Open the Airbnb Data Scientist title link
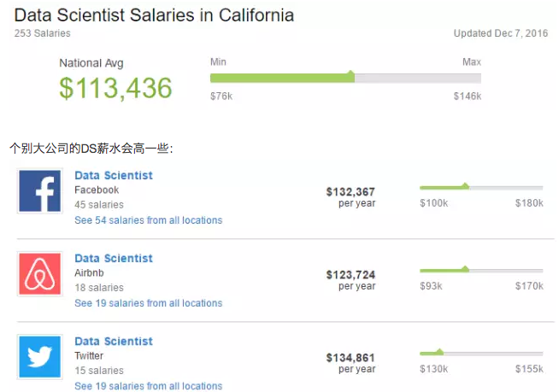Image resolution: width=559 pixels, height=392 pixels. [x=114, y=259]
